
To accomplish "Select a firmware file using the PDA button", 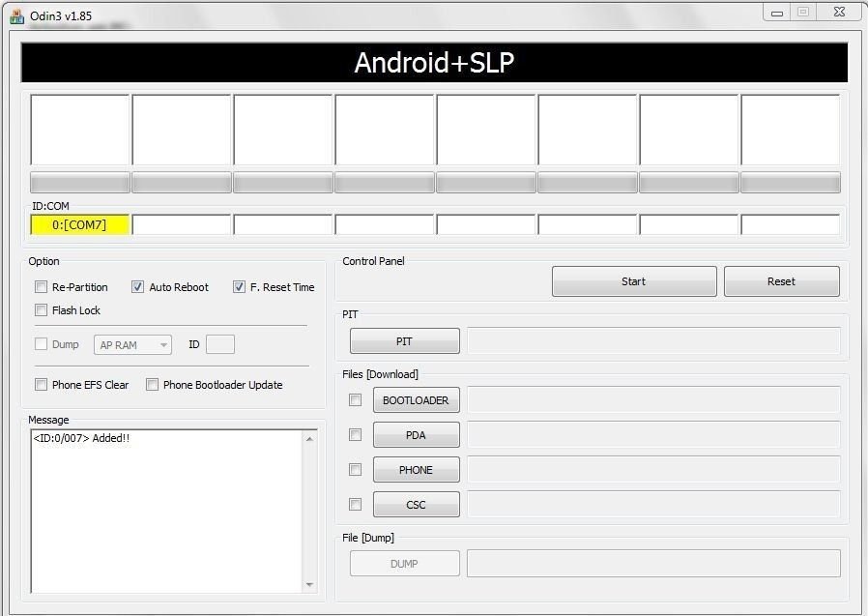I will [417, 435].
